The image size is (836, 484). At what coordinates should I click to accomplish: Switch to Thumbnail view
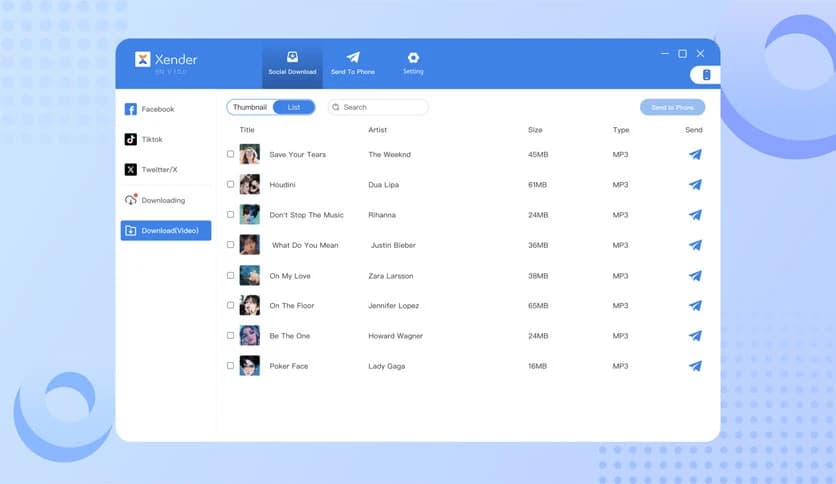(250, 107)
